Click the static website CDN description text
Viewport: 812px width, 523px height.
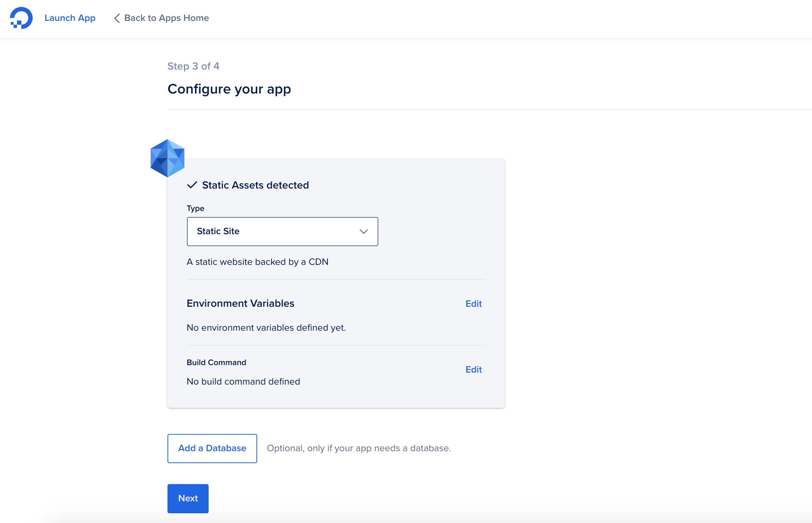click(x=258, y=262)
